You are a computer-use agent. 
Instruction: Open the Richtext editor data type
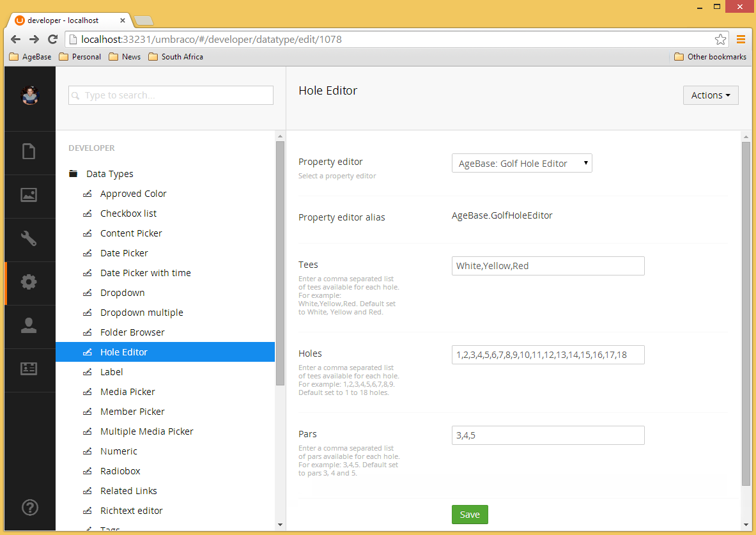131,511
